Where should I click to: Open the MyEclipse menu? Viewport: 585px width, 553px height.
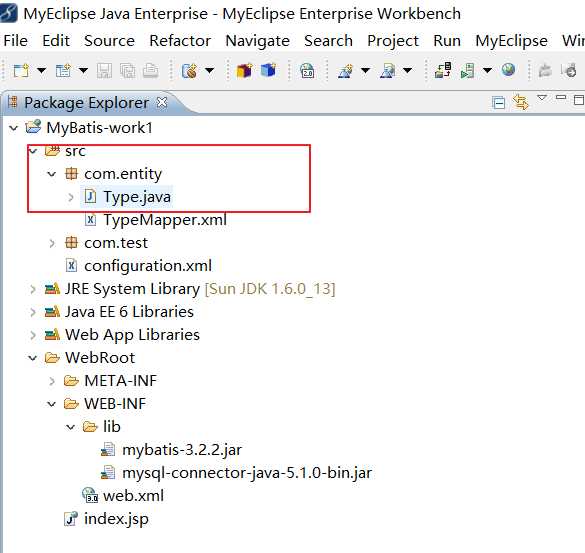click(x=512, y=41)
